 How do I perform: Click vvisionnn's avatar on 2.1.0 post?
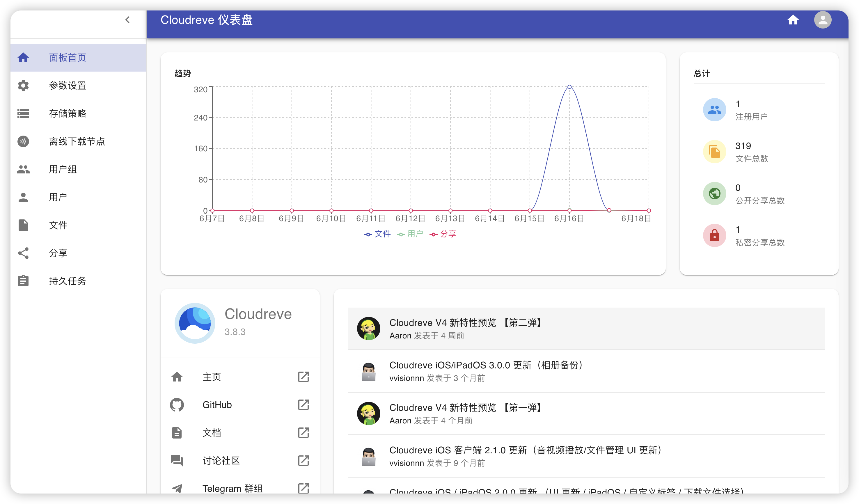point(368,456)
